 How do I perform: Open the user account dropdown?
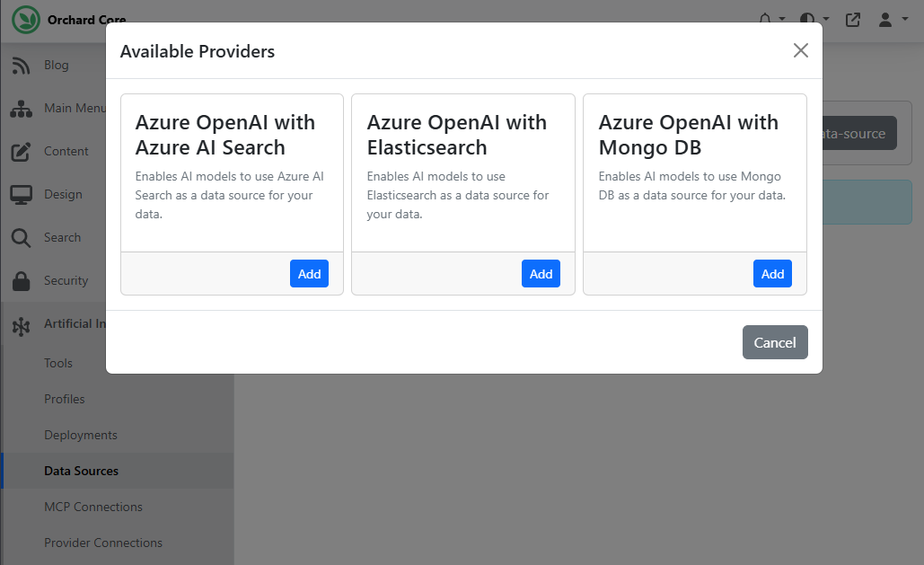(x=893, y=20)
